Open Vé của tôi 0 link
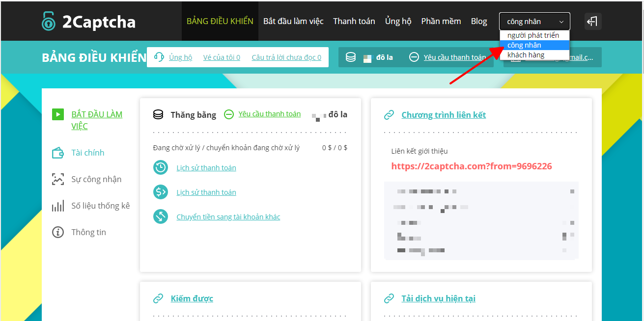 point(222,57)
